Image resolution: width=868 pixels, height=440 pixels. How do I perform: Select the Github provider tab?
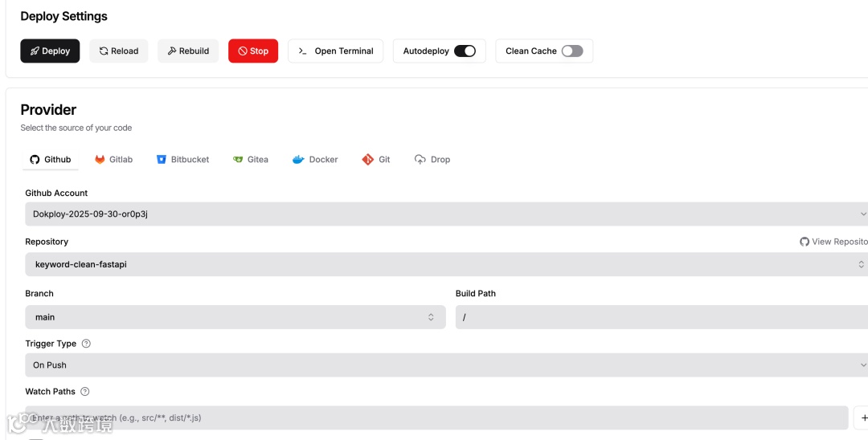51,159
